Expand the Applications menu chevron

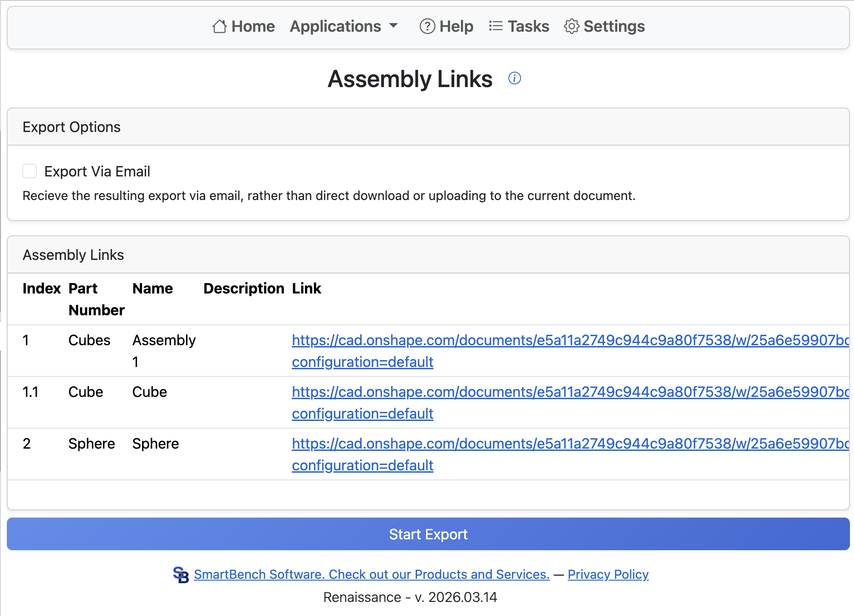(x=393, y=26)
